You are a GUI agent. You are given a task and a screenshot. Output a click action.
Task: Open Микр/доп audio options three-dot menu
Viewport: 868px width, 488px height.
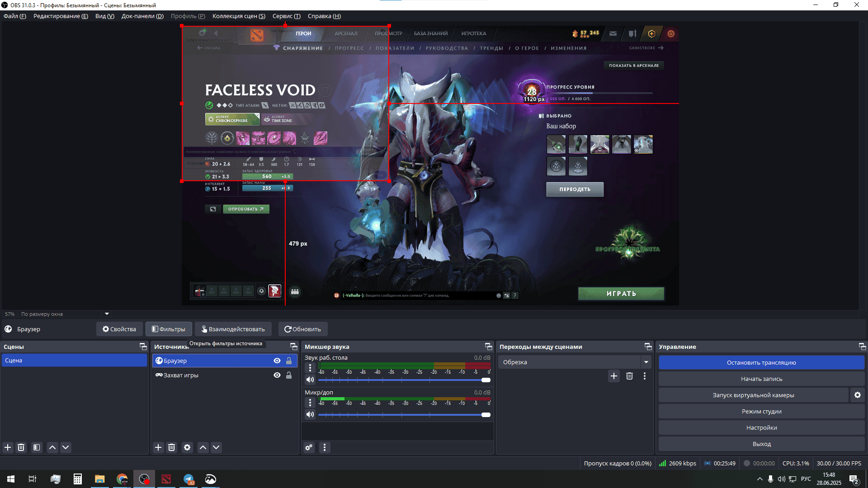pyautogui.click(x=310, y=403)
